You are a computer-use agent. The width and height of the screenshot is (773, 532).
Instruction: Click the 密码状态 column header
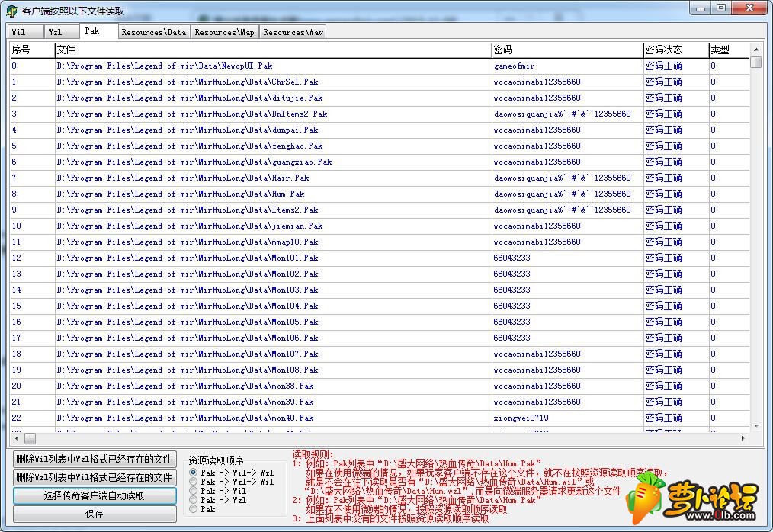(x=676, y=50)
